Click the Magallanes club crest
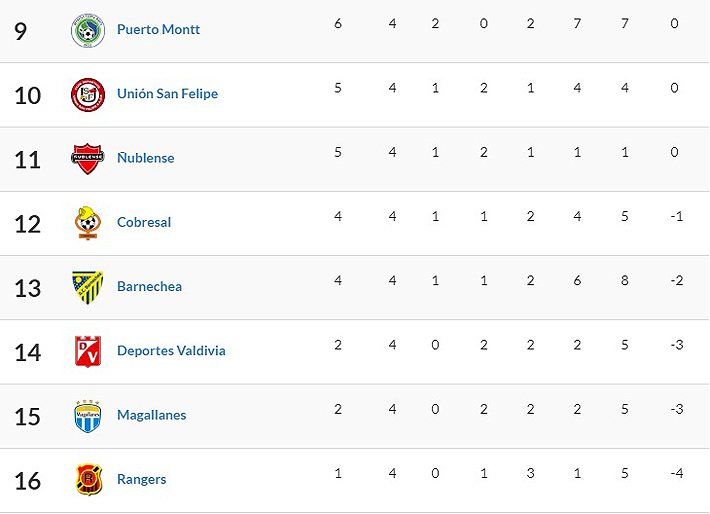Screen dimensions: 710x514 coord(88,415)
